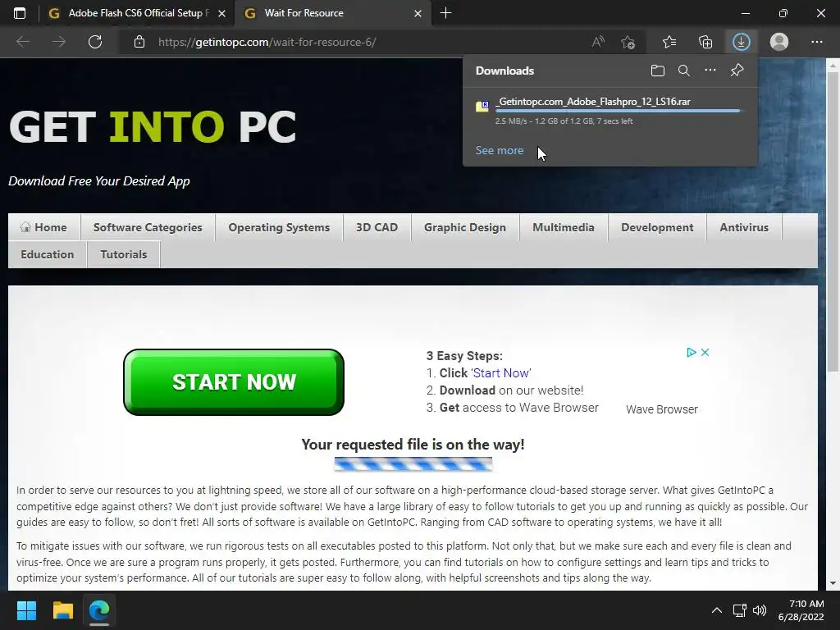Click the '2.5 MB/s - 1.2 GB' download status text
Viewport: 840px width, 630px height.
pyautogui.click(x=564, y=121)
